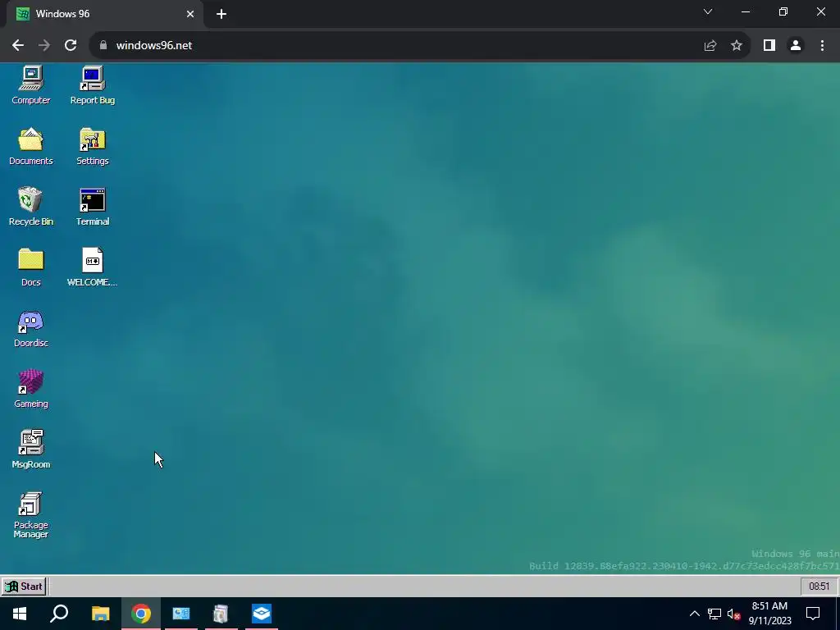Launch the Terminal shortcut
Image resolution: width=840 pixels, height=630 pixels.
coord(92,206)
